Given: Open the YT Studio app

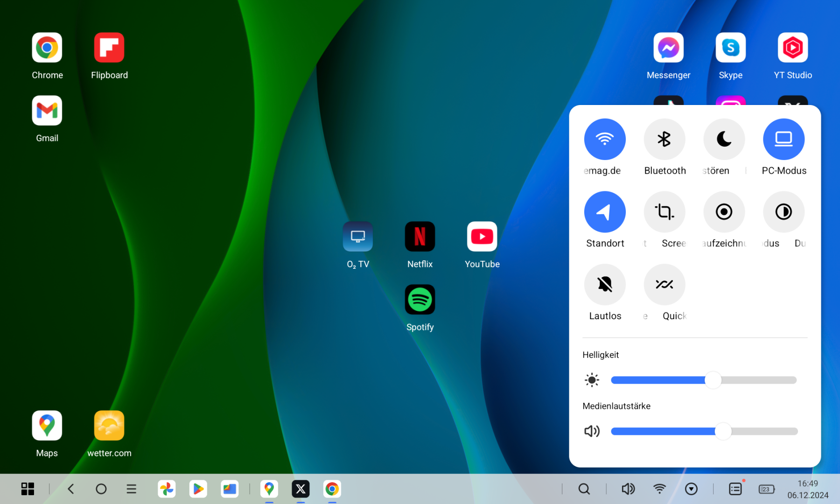Looking at the screenshot, I should [792, 48].
